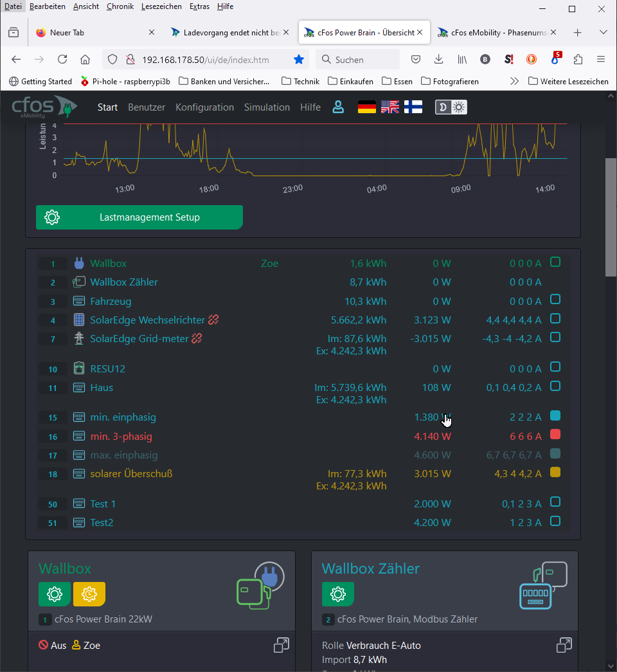Click the battery icon of the RESU12 row
The image size is (617, 672).
tap(79, 368)
